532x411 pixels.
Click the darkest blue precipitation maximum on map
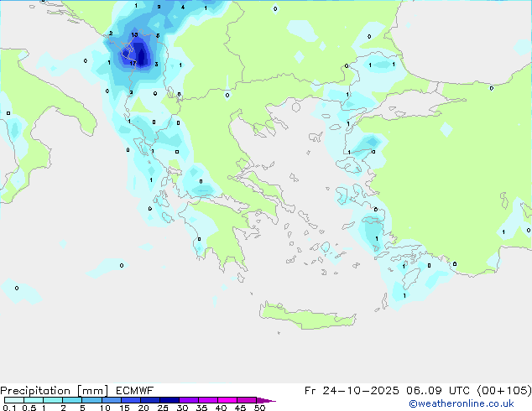coord(142,57)
